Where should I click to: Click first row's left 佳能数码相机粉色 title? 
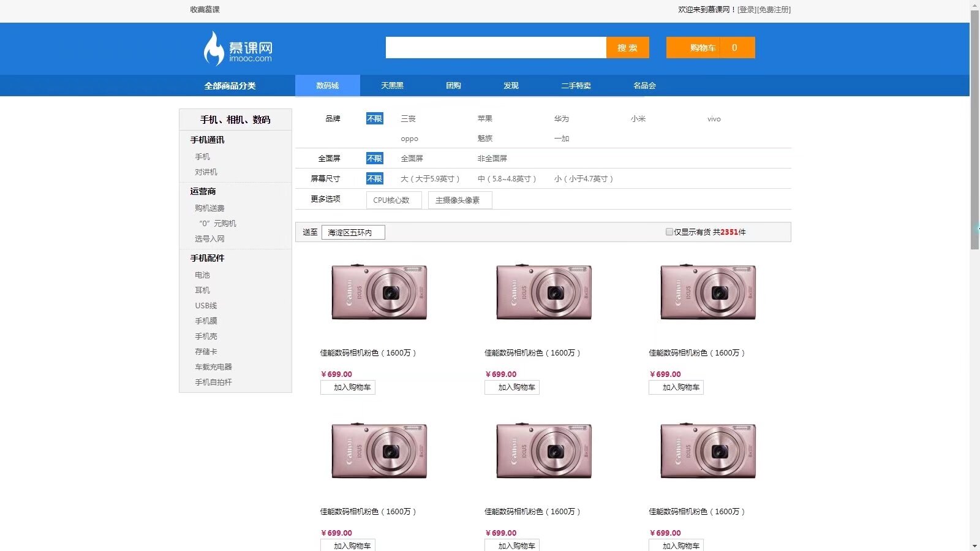(x=368, y=353)
